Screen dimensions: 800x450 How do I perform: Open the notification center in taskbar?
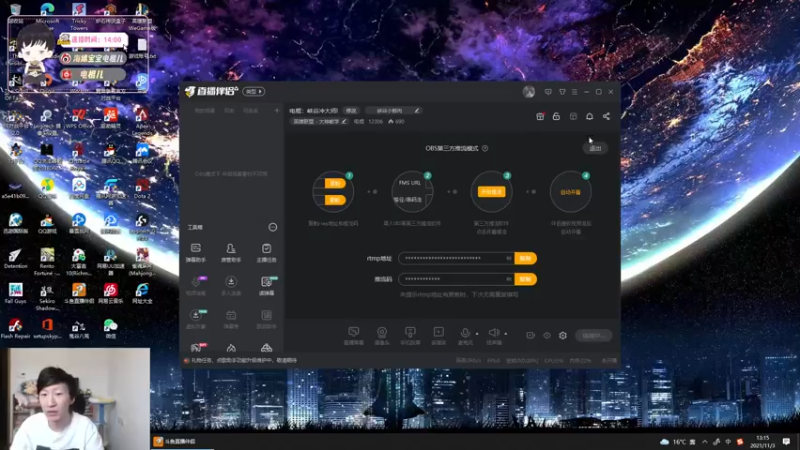point(786,442)
